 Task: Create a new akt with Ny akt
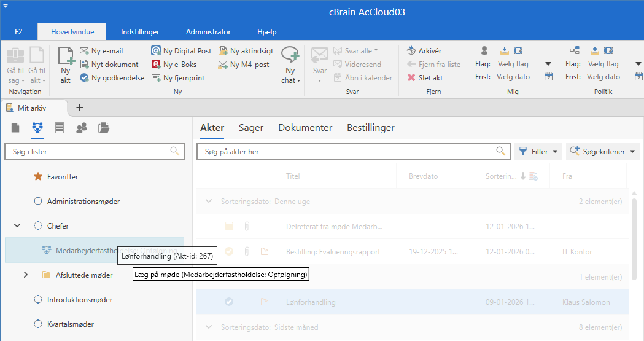point(66,65)
